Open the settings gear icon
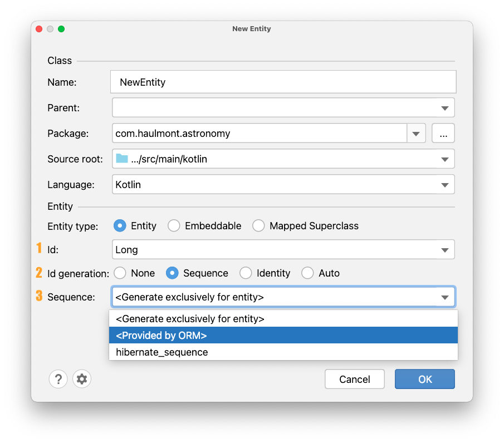Viewport: 504px width, 443px height. point(82,379)
